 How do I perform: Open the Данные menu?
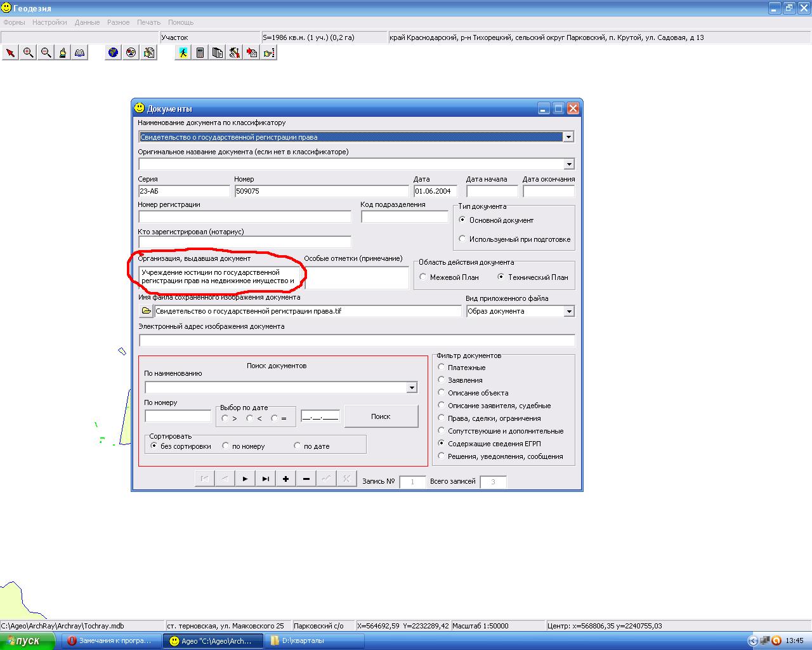coord(87,22)
